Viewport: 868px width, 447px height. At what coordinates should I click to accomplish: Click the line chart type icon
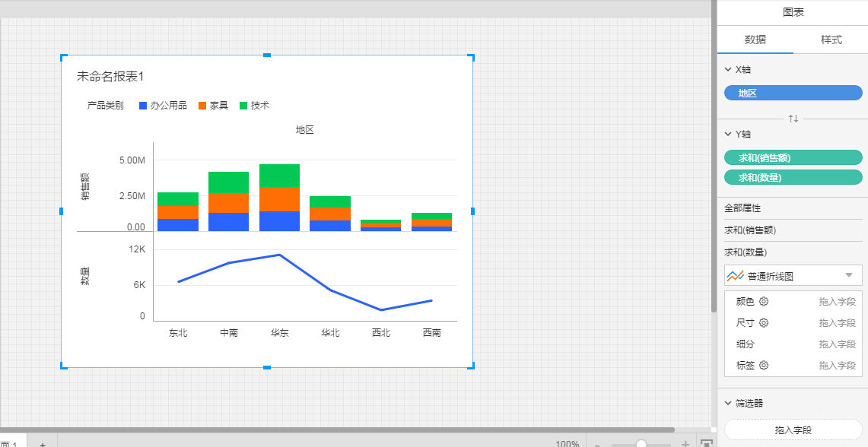[x=735, y=275]
